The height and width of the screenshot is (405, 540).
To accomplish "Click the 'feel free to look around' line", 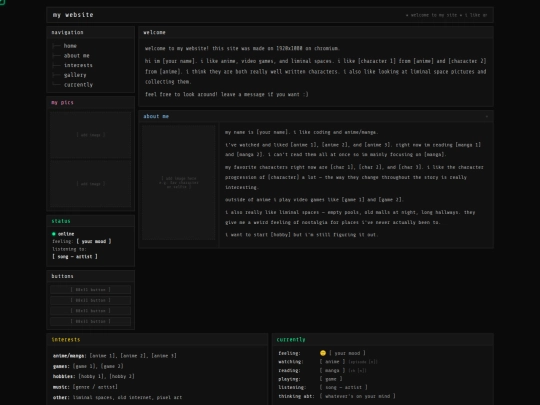I will tap(227, 94).
